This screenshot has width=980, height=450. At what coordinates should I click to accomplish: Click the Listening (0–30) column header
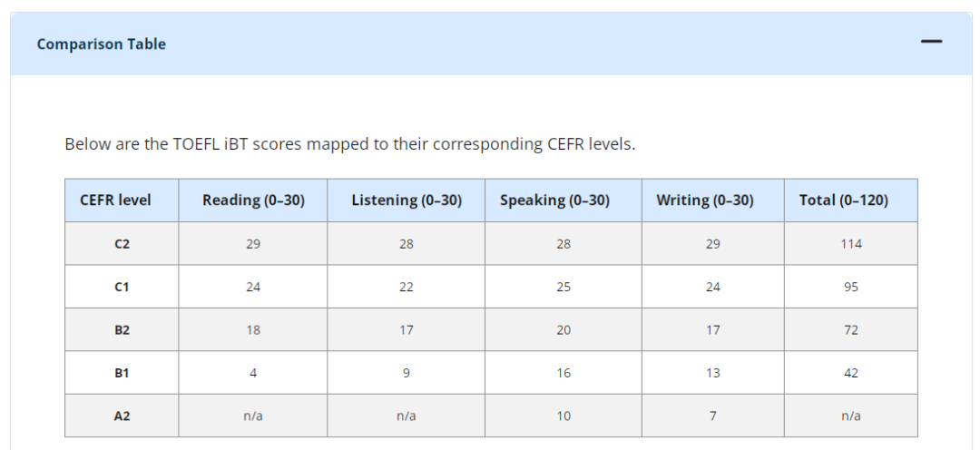(407, 201)
